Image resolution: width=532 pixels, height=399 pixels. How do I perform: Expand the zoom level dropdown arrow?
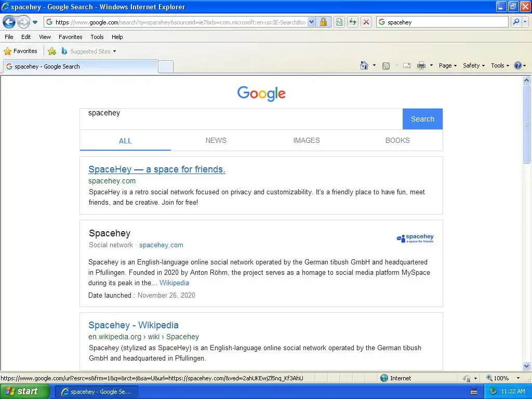click(518, 378)
